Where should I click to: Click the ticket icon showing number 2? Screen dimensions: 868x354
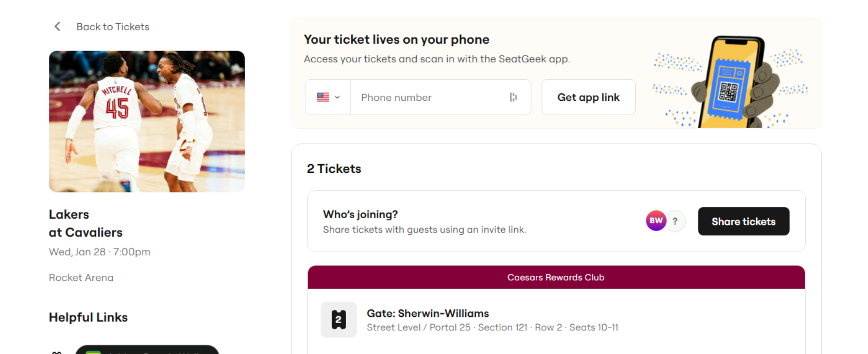pyautogui.click(x=338, y=320)
